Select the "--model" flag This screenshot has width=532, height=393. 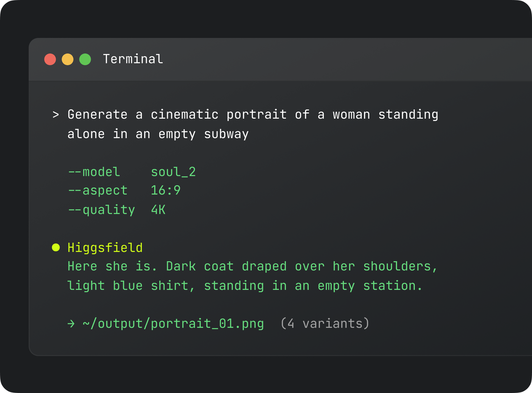94,172
